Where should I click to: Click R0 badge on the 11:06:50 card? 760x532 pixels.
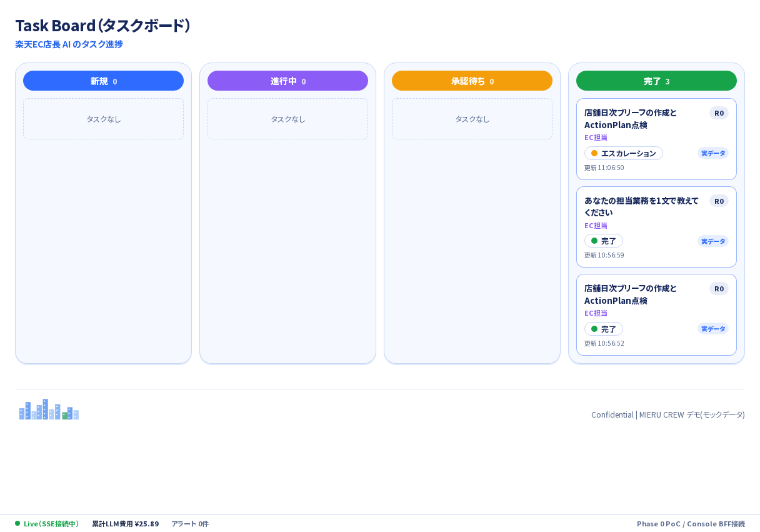(x=719, y=113)
